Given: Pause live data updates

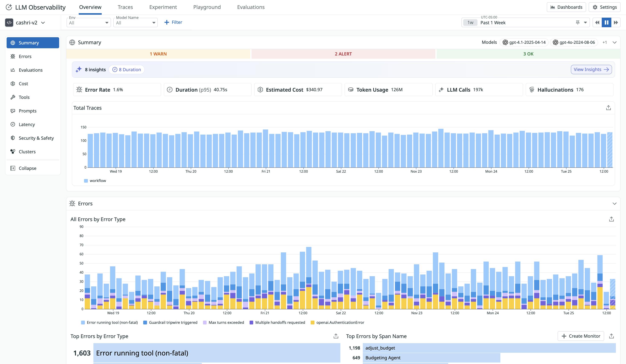Looking at the screenshot, I should click(x=606, y=22).
